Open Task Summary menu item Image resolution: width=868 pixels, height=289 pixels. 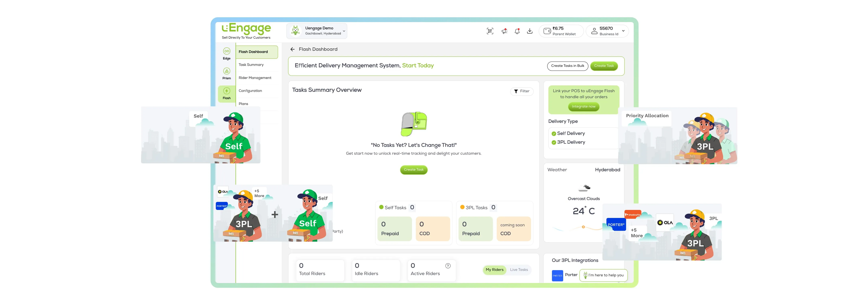coord(251,65)
